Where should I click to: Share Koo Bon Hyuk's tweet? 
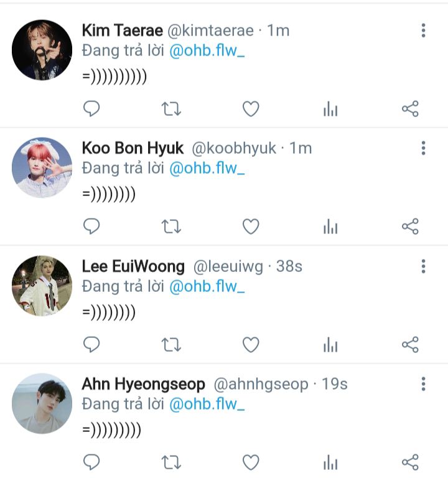[x=410, y=227]
